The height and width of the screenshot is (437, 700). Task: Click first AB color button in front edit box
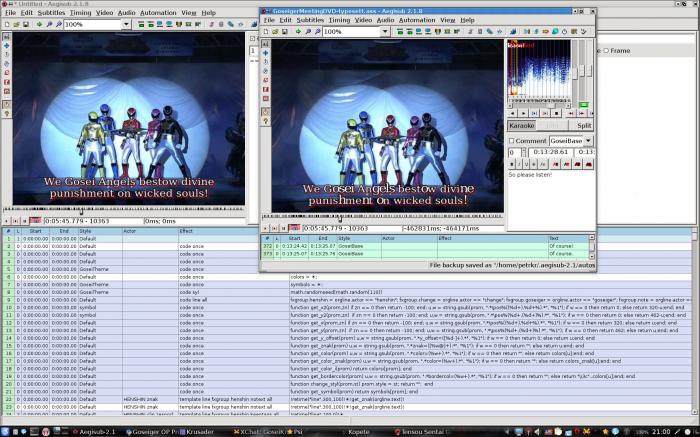pos(556,164)
